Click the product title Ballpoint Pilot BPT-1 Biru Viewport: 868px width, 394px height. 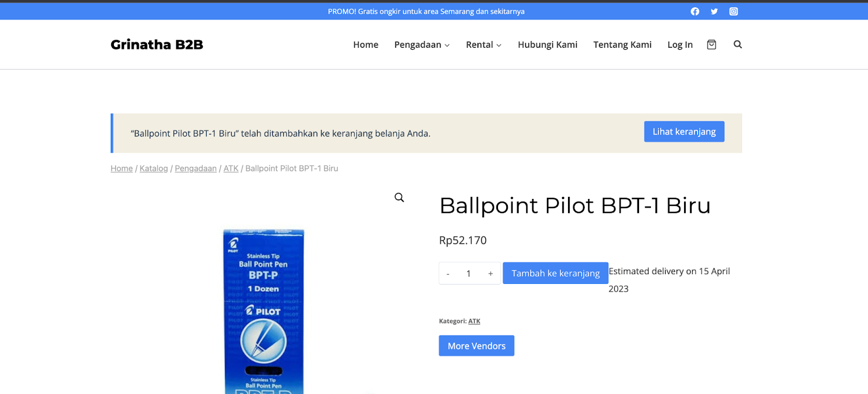[x=575, y=205]
